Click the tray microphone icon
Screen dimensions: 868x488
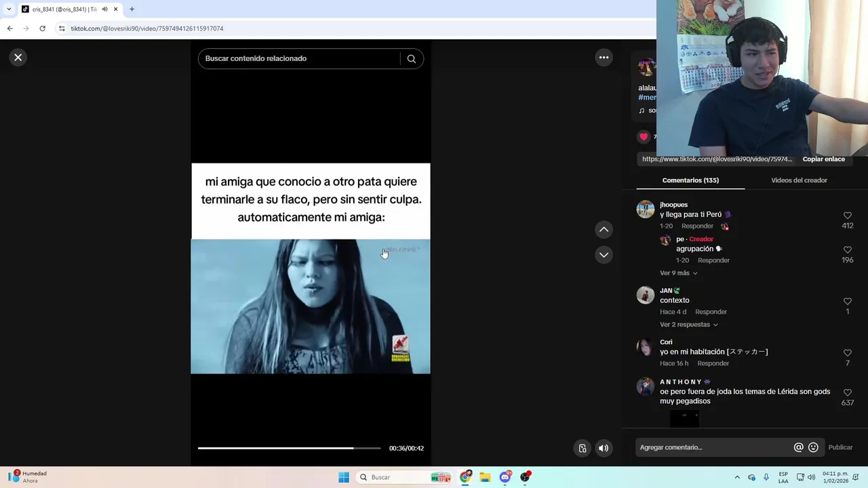pyautogui.click(x=766, y=477)
